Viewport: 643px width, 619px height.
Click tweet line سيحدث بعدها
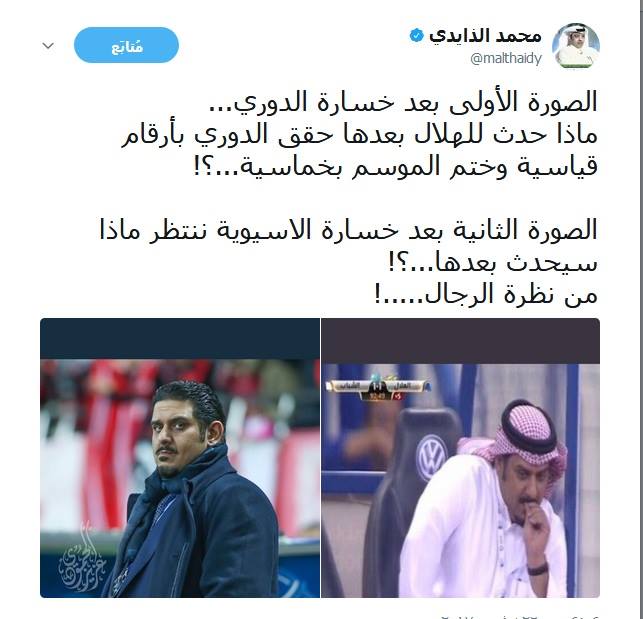coord(493,263)
